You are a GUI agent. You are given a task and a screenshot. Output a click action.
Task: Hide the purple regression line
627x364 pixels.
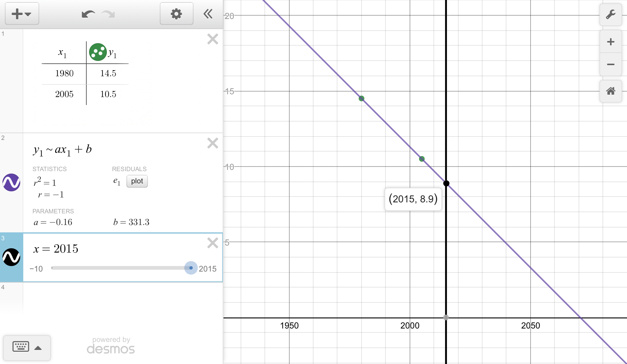click(x=11, y=182)
